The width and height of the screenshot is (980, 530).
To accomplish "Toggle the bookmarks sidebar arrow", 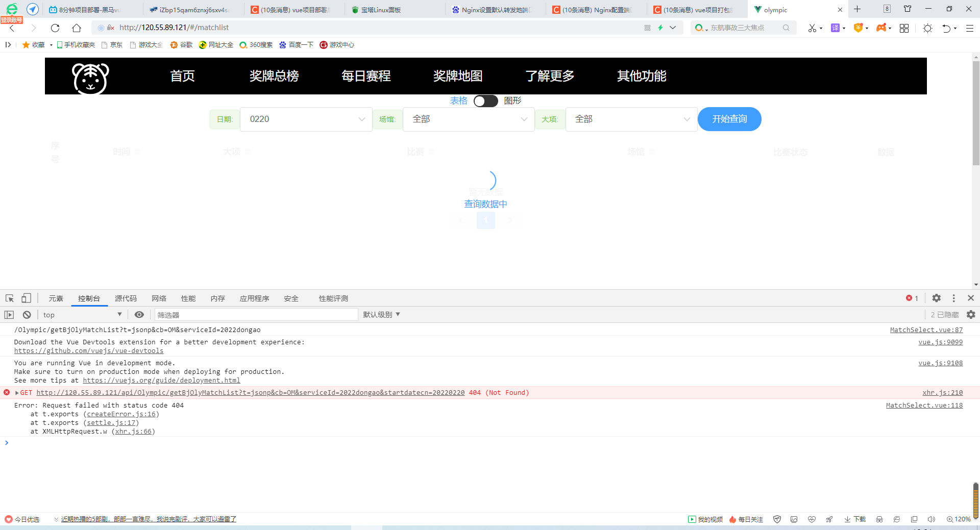I will pyautogui.click(x=8, y=45).
